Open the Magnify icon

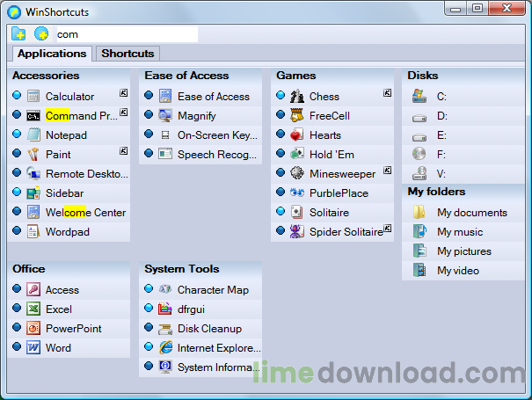(x=165, y=116)
